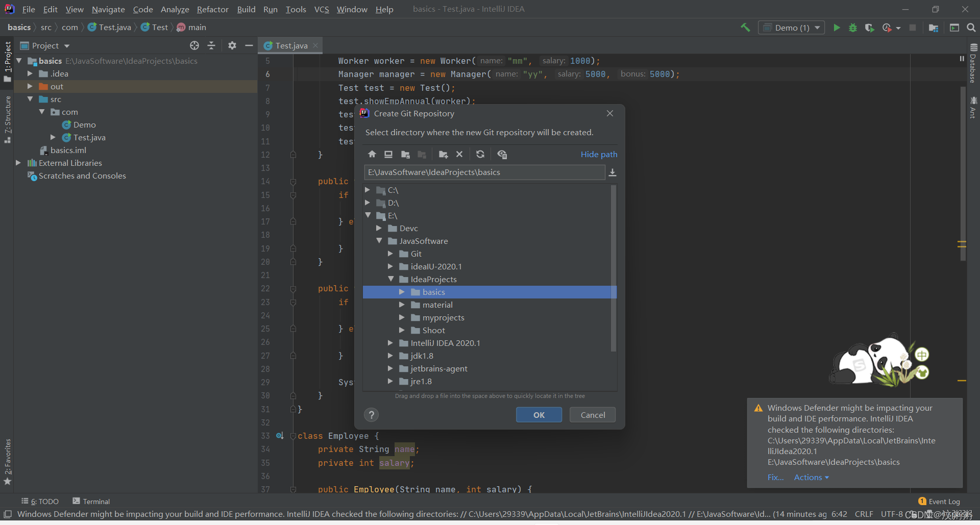Image resolution: width=980 pixels, height=525 pixels.
Task: Expand the .idea folder in Project tree
Action: 30,73
